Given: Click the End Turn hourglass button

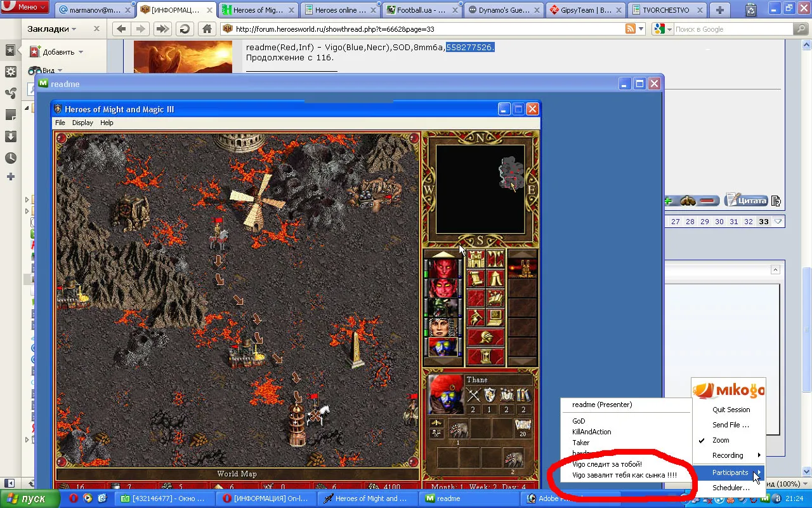Looking at the screenshot, I should pyautogui.click(x=486, y=356).
